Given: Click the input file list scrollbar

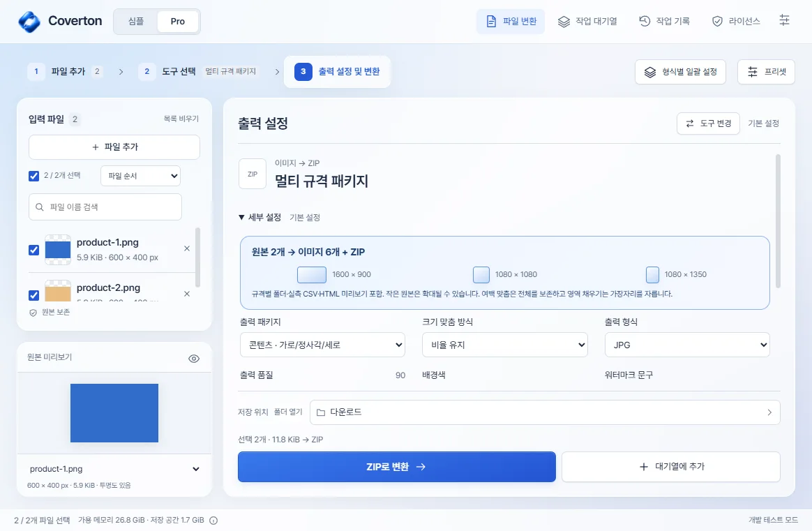Looking at the screenshot, I should tap(198, 257).
